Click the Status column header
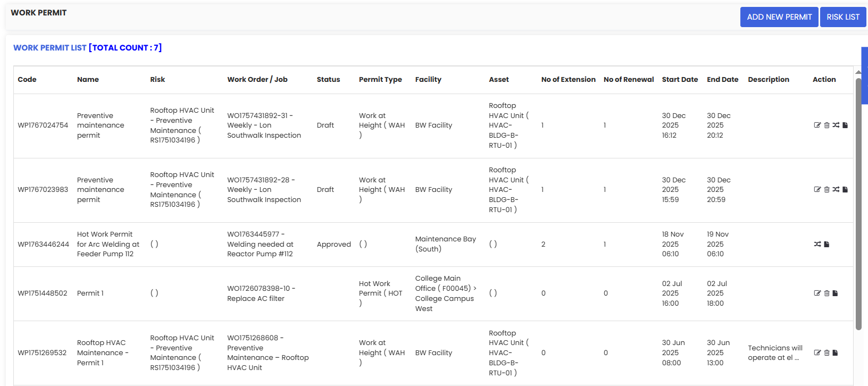This screenshot has height=386, width=868. (328, 80)
